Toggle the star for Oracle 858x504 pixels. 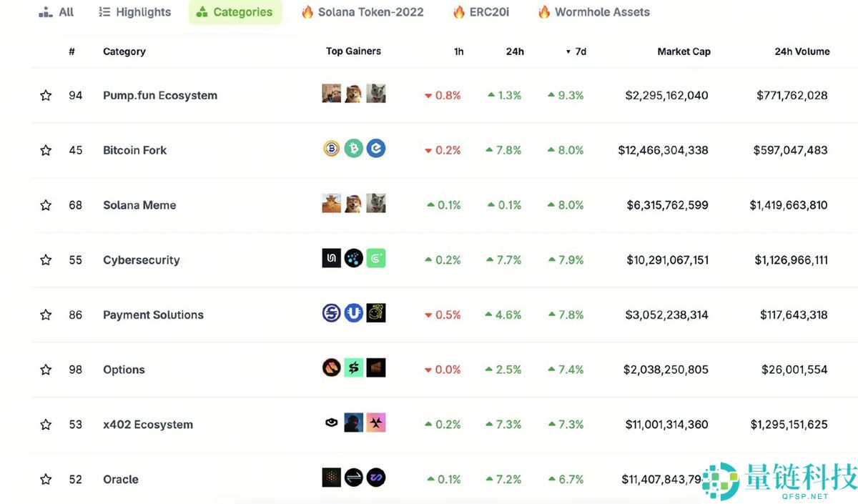coord(46,480)
